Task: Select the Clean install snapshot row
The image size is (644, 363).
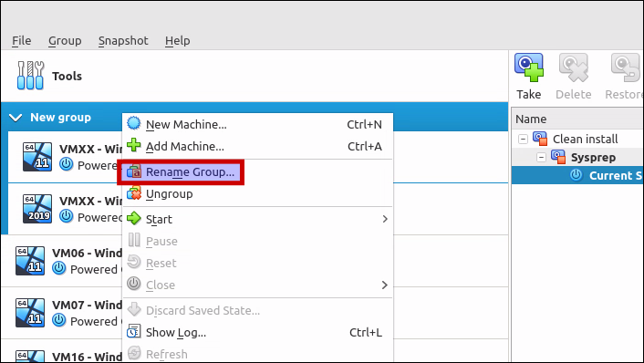Action: point(578,139)
